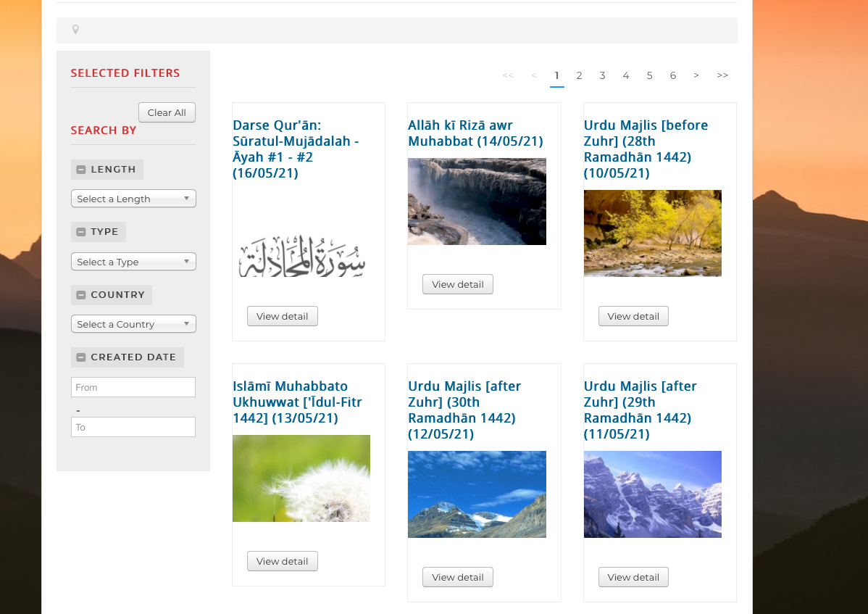Go to first page with << arrow

(x=508, y=76)
